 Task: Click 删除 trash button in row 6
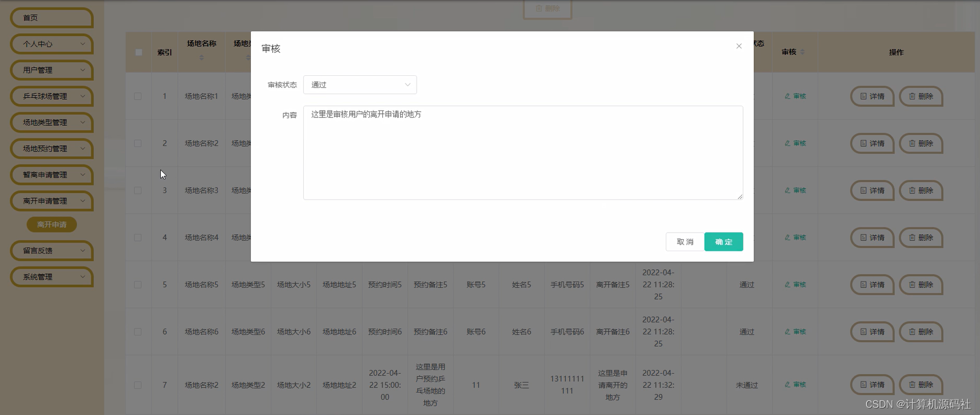(921, 332)
